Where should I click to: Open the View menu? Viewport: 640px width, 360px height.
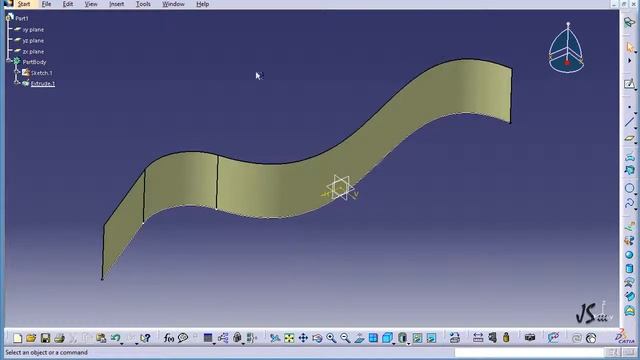(91, 4)
